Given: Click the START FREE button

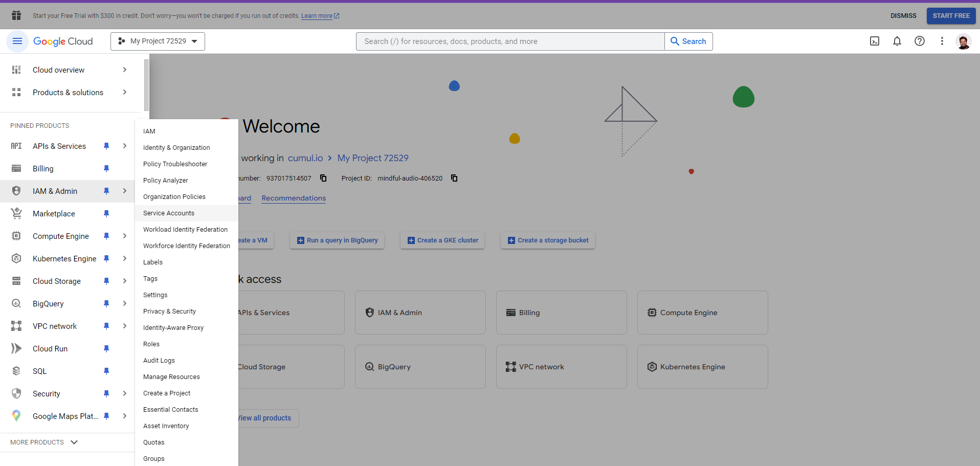Looking at the screenshot, I should (x=950, y=16).
